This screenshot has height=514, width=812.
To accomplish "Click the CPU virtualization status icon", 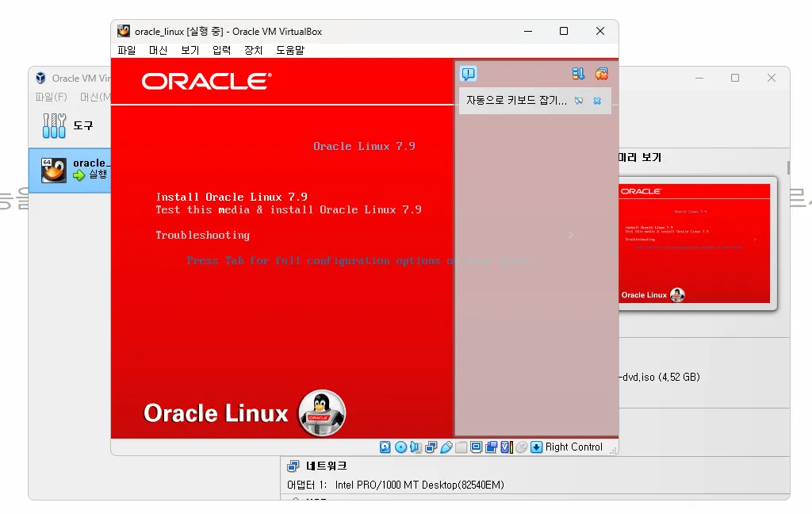I will pyautogui.click(x=507, y=447).
